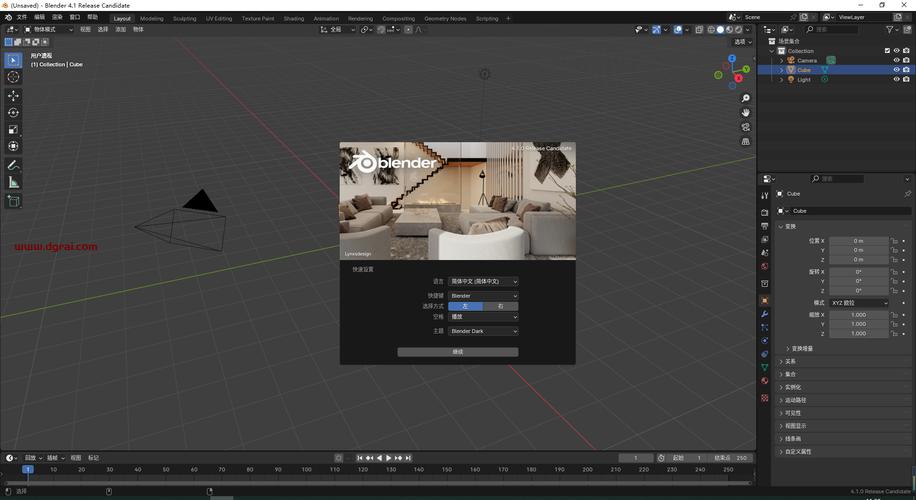Open the keymap Blender dropdown
916x500 pixels.
(x=483, y=296)
